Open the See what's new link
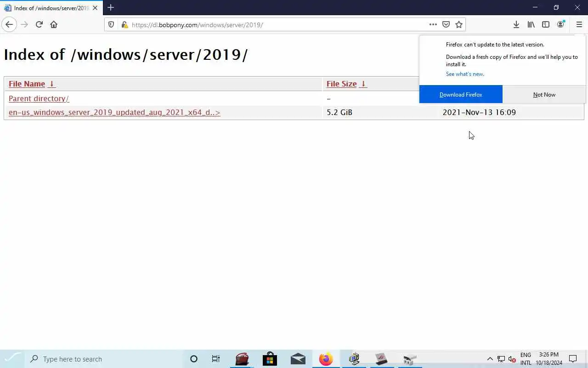This screenshot has width=588, height=368. [465, 74]
